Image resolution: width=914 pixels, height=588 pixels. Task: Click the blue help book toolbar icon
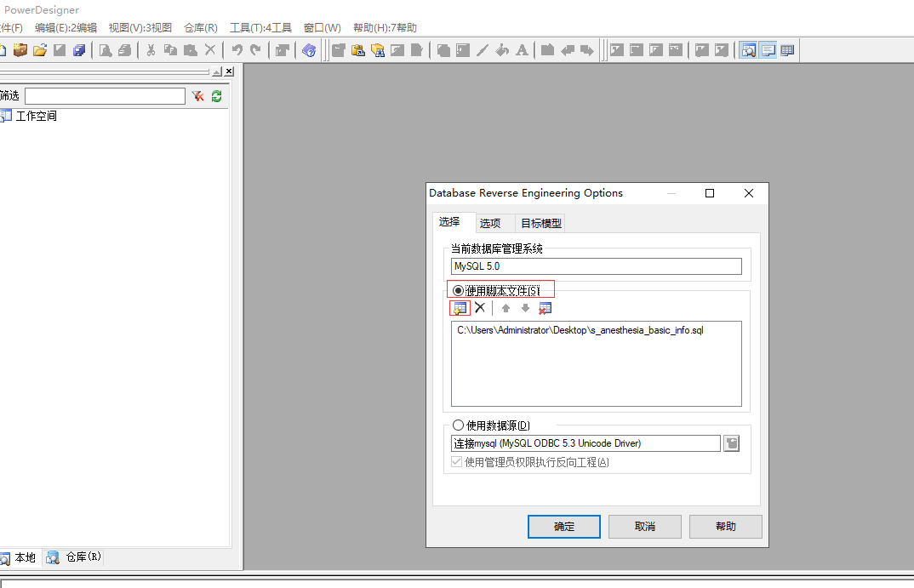pos(309,50)
